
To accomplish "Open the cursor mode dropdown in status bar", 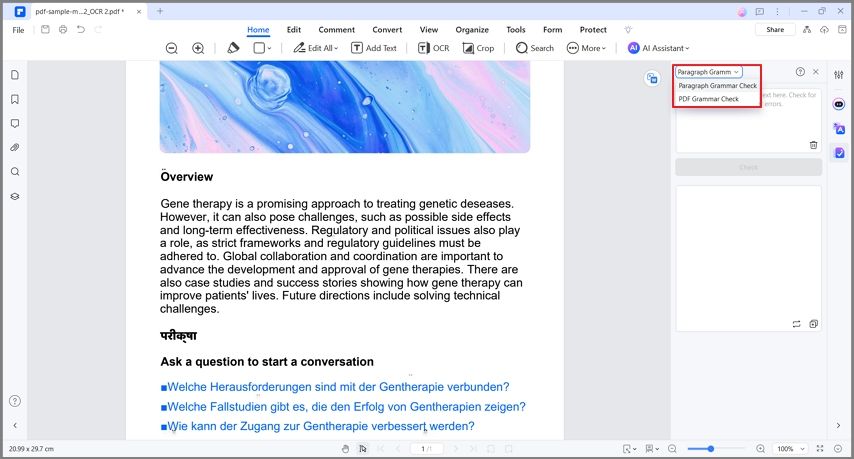I will 629,449.
